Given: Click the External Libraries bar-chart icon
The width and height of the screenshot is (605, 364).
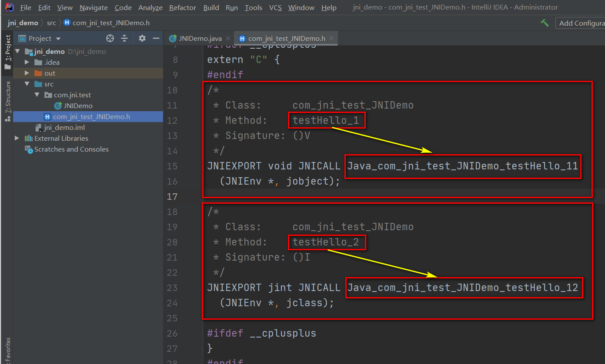Looking at the screenshot, I should pyautogui.click(x=29, y=138).
